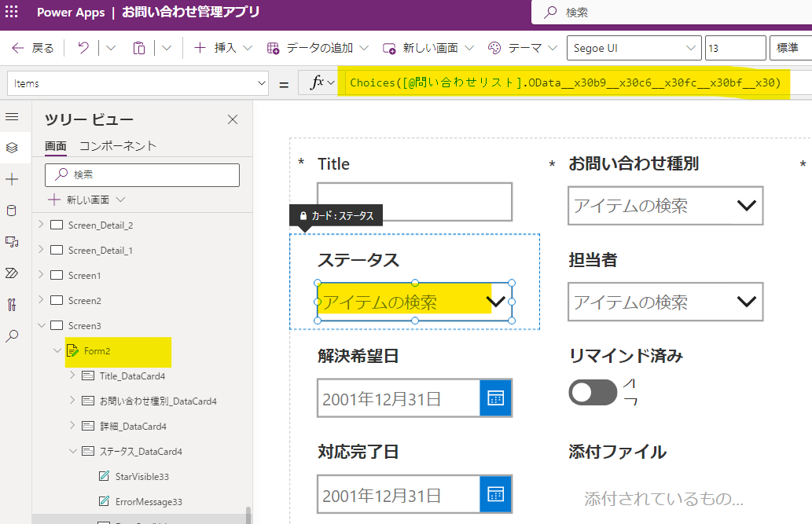Image resolution: width=812 pixels, height=524 pixels.
Task: Expand Screen_Detail_2 in the tree
Action: tap(42, 224)
